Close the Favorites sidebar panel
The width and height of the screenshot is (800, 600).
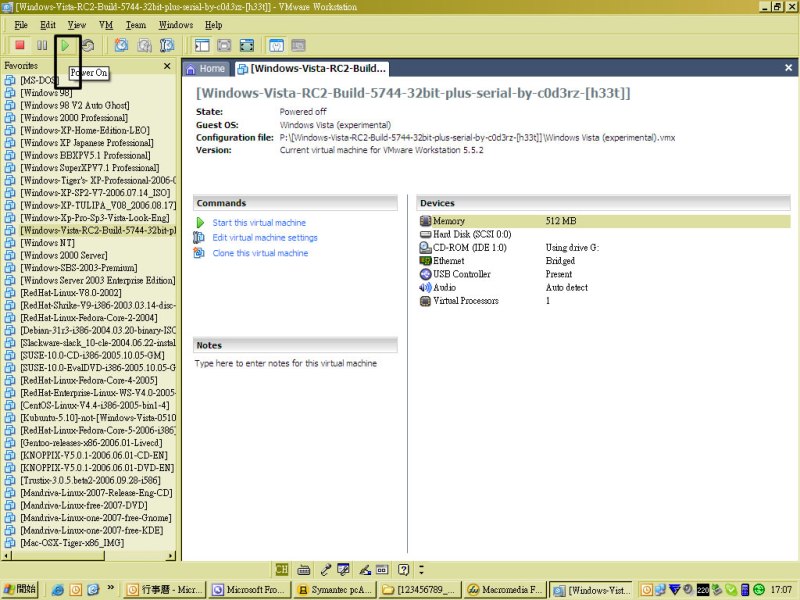(167, 66)
